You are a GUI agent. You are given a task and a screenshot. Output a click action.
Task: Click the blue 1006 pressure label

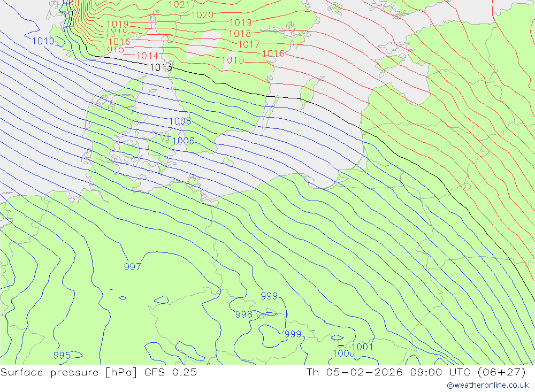(x=183, y=141)
